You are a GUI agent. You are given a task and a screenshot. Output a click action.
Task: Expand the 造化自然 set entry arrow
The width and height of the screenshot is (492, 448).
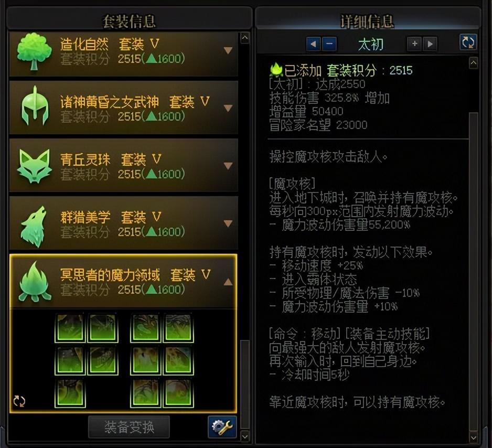tap(228, 50)
